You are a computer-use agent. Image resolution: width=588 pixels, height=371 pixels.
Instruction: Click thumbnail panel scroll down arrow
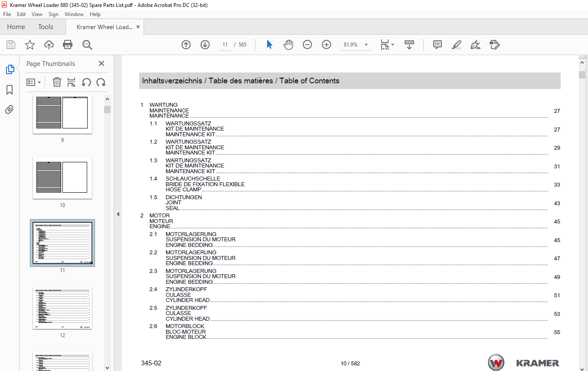tap(107, 368)
